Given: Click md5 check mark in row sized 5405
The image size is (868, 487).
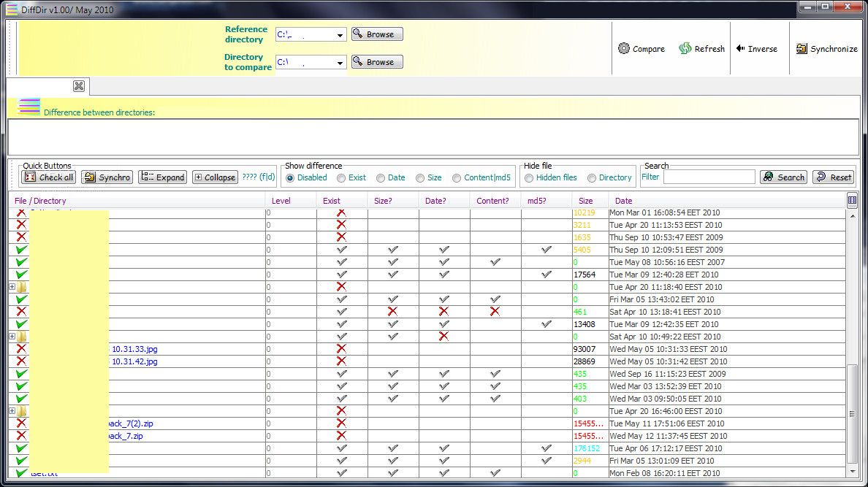Looking at the screenshot, I should point(547,250).
